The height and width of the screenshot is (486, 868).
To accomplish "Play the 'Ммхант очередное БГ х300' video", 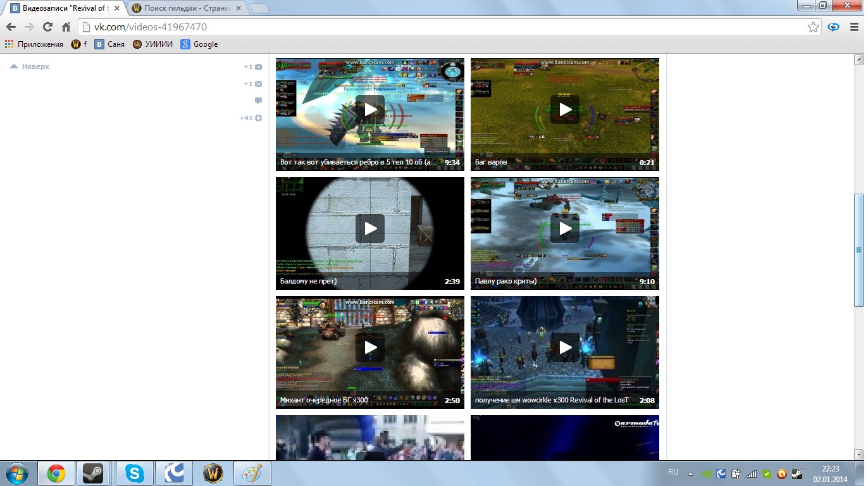I will [x=370, y=347].
